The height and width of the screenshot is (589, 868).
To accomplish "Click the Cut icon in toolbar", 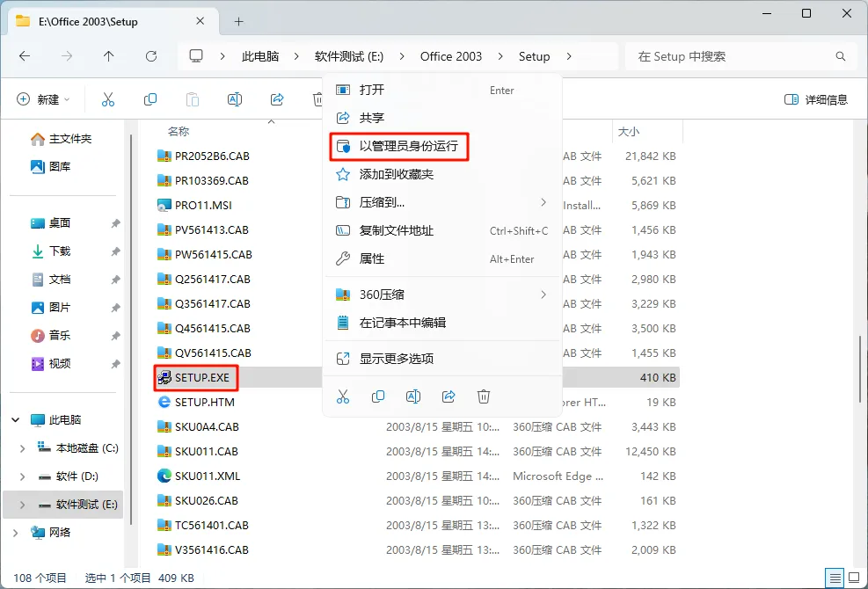I will click(108, 99).
